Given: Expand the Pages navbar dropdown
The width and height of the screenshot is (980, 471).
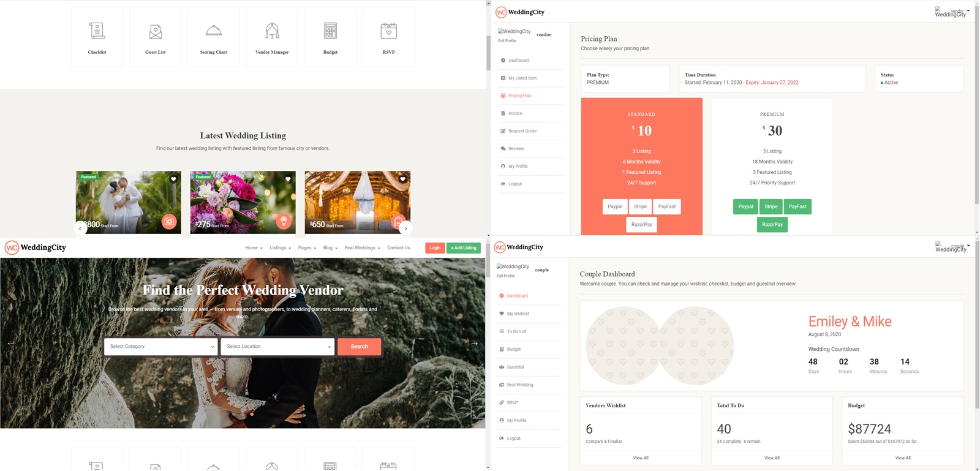Looking at the screenshot, I should click(307, 248).
